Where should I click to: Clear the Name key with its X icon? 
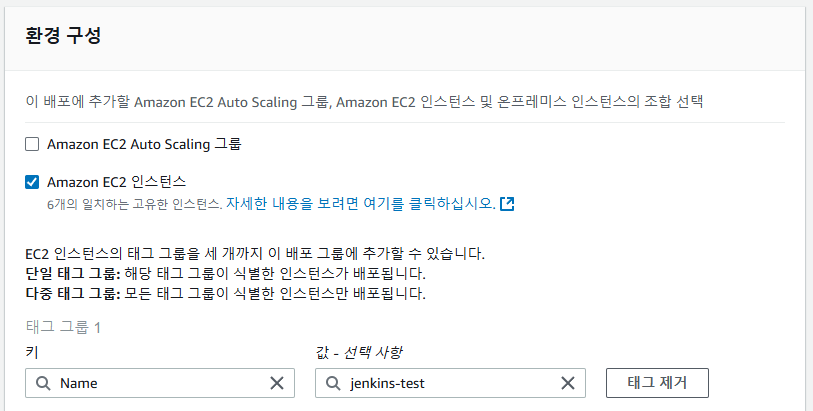pyautogui.click(x=277, y=383)
